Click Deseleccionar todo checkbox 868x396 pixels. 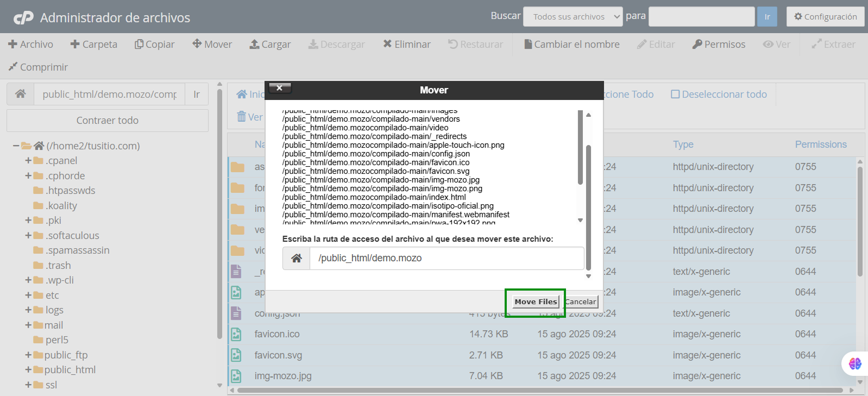pyautogui.click(x=675, y=95)
